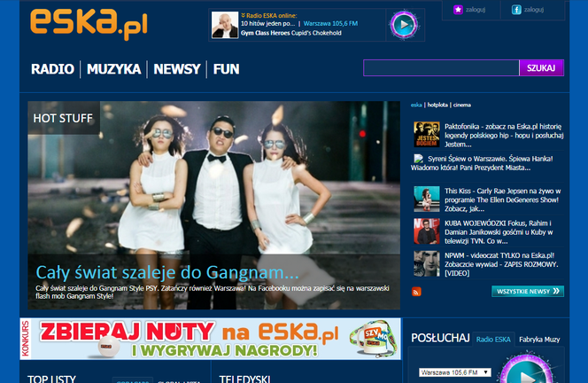Open the NPWM videoczat thumbnail
This screenshot has width=588, height=383.
click(427, 263)
